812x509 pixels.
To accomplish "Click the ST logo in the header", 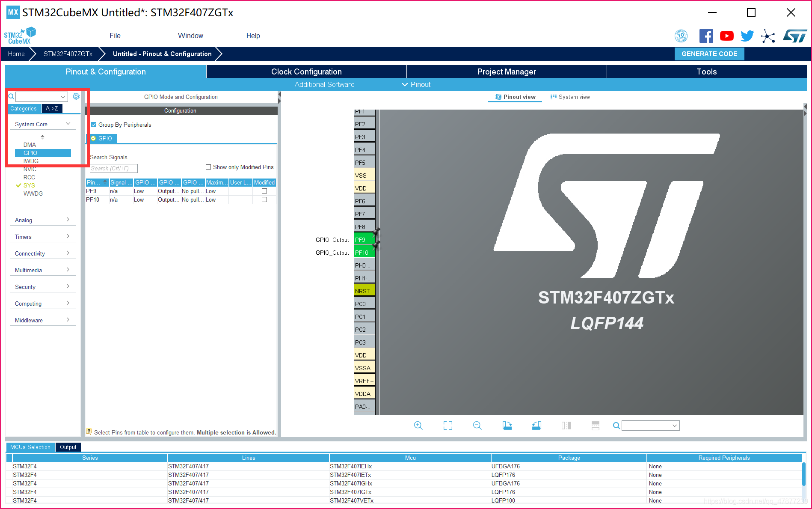I will (x=795, y=36).
